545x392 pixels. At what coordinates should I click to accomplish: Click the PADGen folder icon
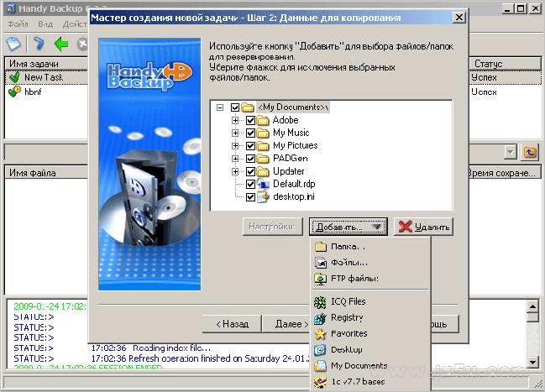[263, 159]
